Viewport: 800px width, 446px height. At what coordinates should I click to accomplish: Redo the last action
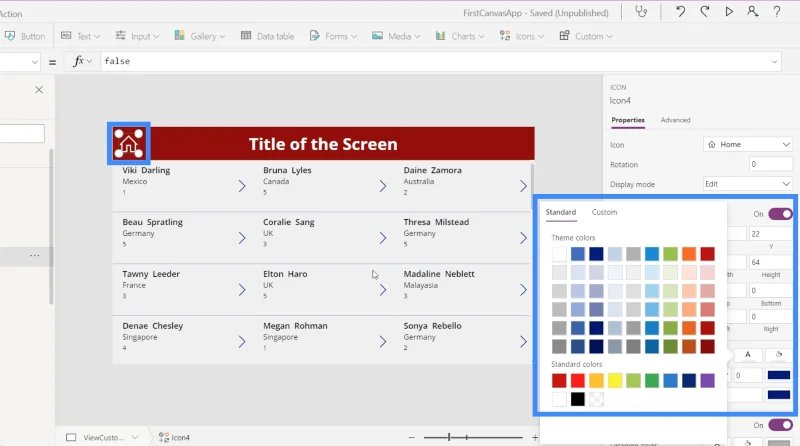(x=705, y=12)
